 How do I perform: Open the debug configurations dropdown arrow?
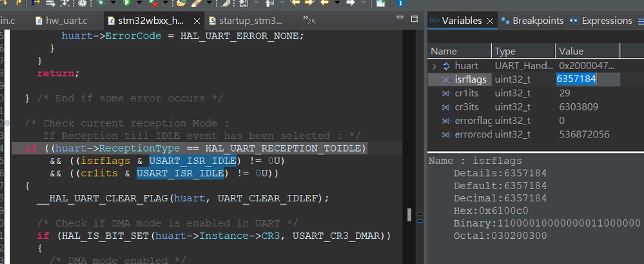[x=113, y=3]
